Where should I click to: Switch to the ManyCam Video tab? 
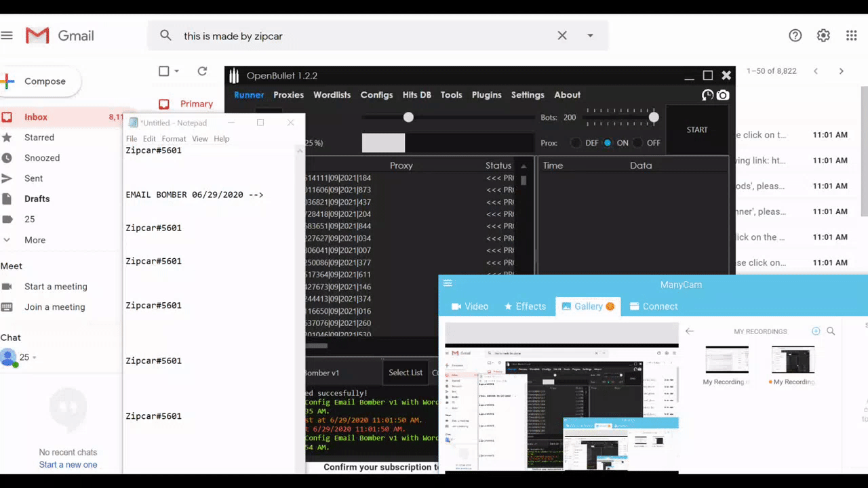coord(470,306)
